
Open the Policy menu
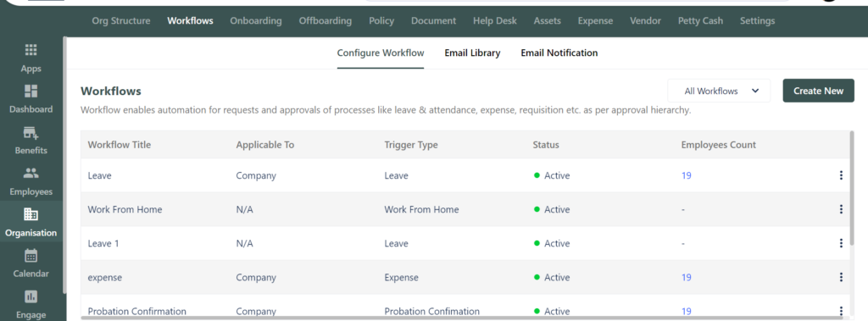381,21
